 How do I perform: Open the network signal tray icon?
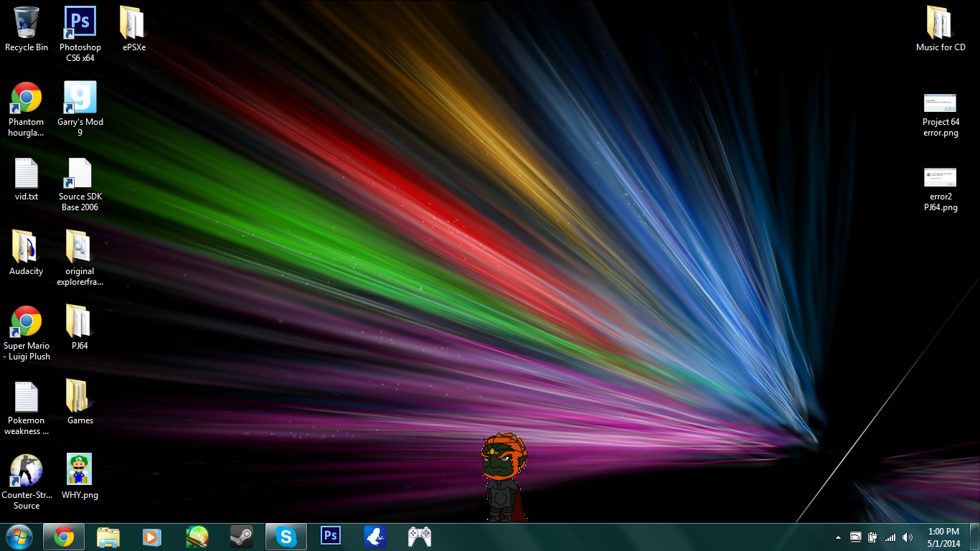pyautogui.click(x=890, y=537)
